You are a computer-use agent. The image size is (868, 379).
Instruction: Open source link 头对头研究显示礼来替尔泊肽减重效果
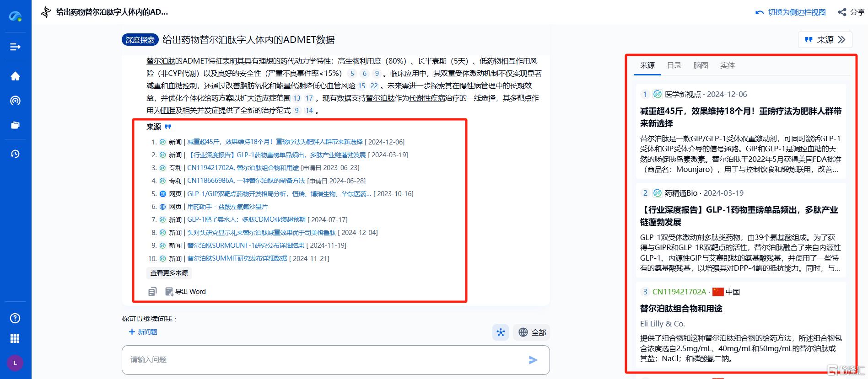coord(261,233)
